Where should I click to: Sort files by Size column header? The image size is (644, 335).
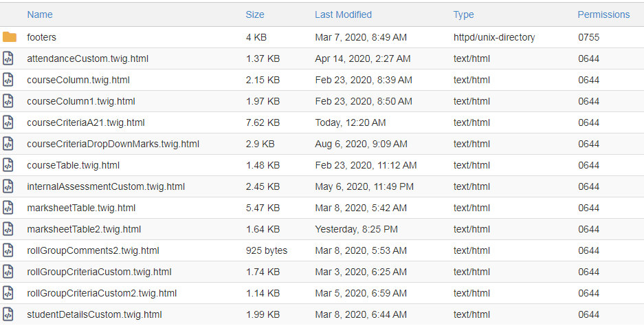click(x=254, y=14)
